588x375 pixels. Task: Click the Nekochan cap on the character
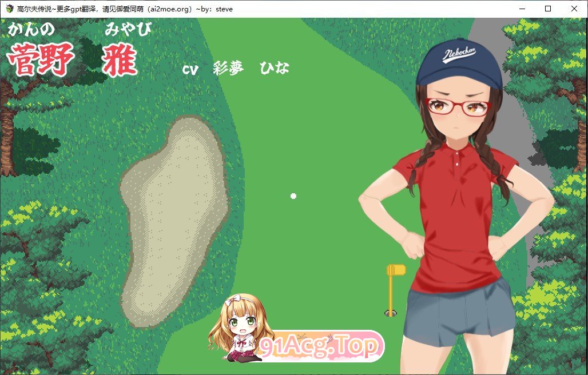(459, 62)
